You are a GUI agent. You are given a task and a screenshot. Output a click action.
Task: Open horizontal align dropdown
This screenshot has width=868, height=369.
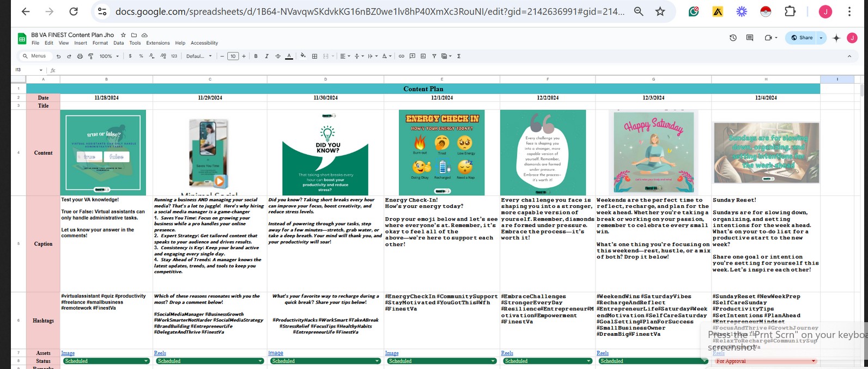pyautogui.click(x=344, y=56)
